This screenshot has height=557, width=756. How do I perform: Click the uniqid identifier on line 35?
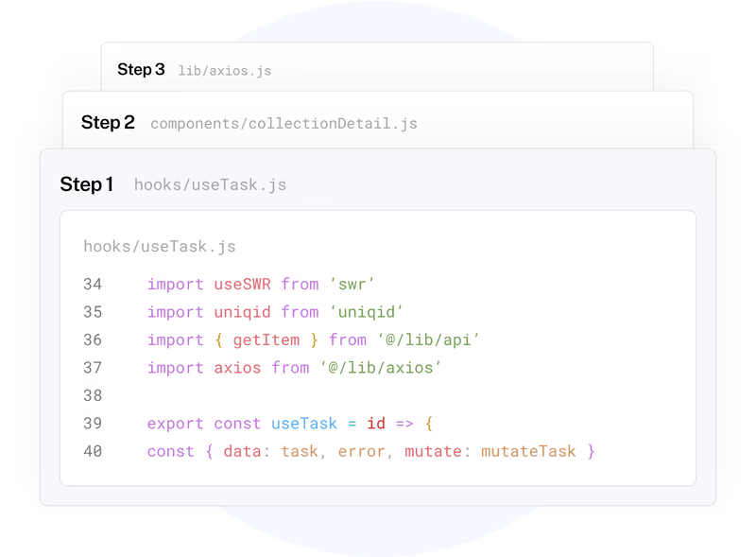tap(243, 312)
